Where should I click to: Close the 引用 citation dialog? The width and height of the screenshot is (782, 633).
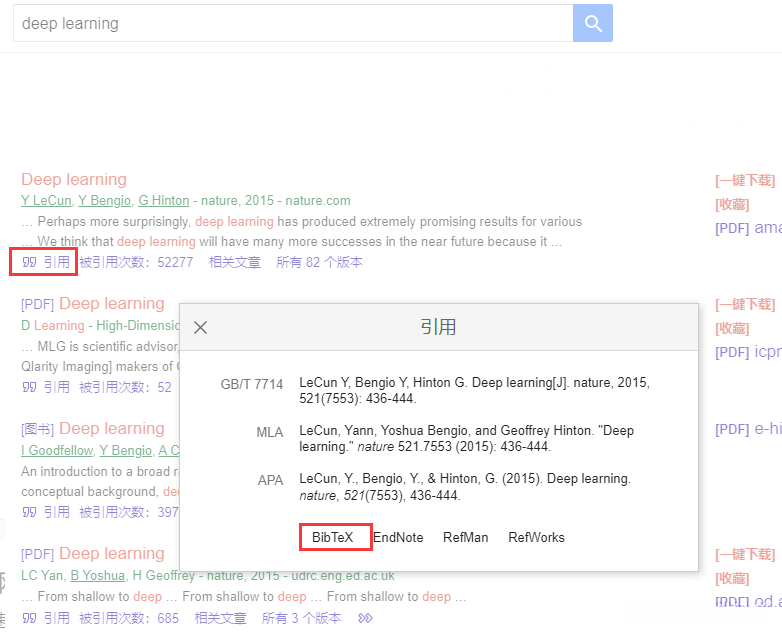click(x=200, y=328)
